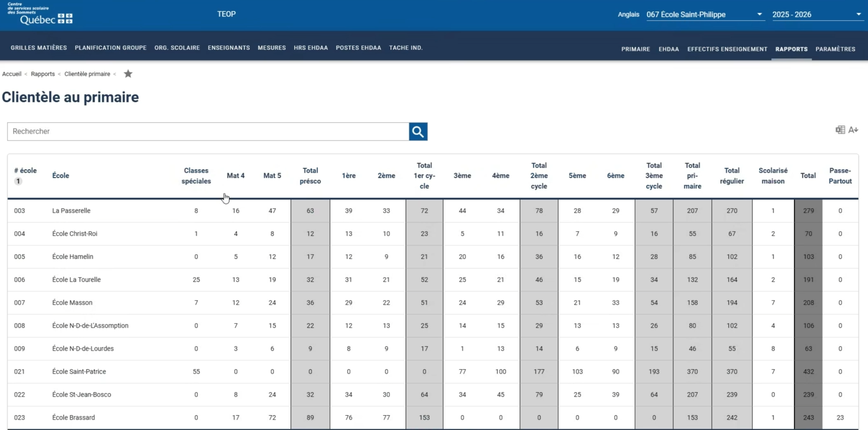Select the École La Tourelle row name
The height and width of the screenshot is (430, 868).
tap(76, 279)
